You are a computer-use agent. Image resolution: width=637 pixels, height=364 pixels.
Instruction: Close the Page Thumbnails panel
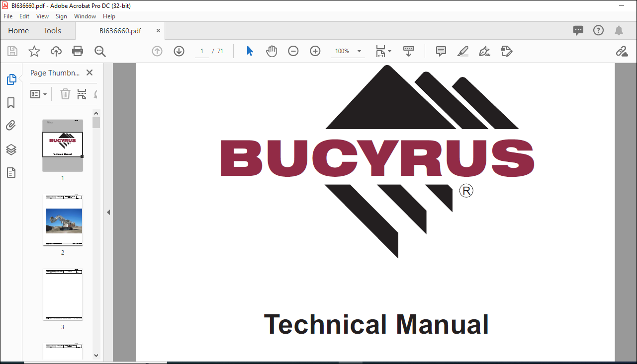90,73
